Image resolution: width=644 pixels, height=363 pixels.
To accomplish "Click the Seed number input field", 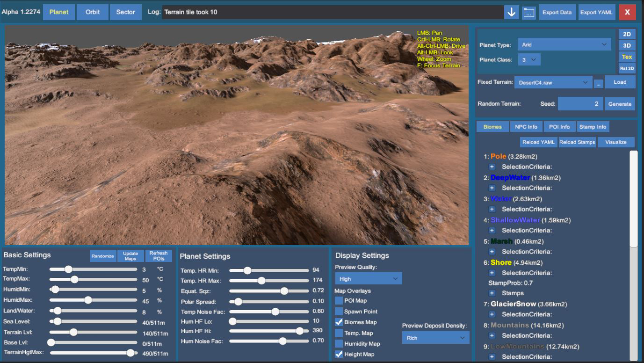I will click(580, 104).
